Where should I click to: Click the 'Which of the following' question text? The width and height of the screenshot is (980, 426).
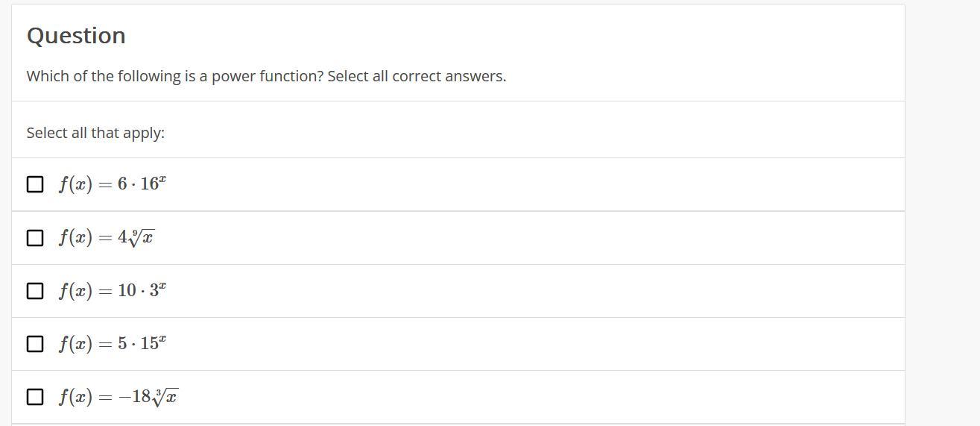266,76
